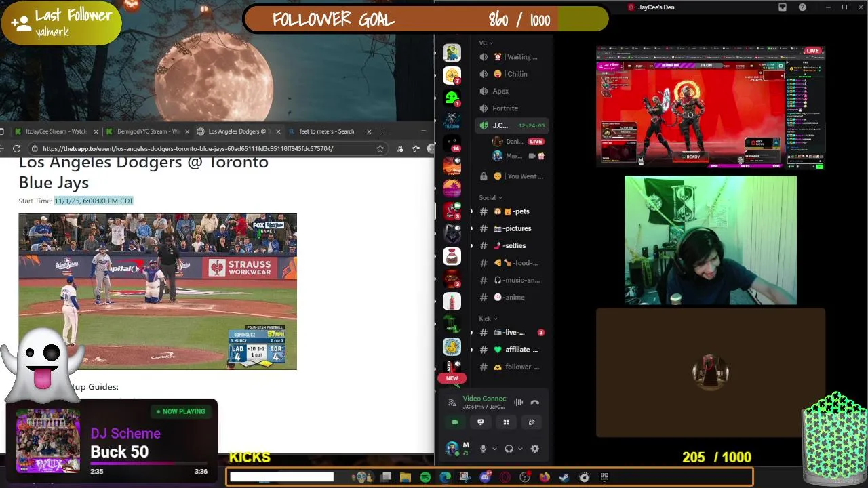
Task: Open headphone output options dropdown
Action: pos(520,449)
